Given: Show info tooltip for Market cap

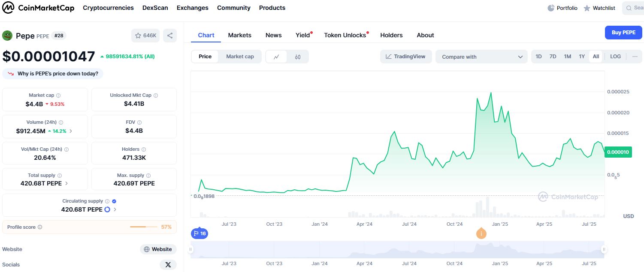Looking at the screenshot, I should [x=58, y=96].
